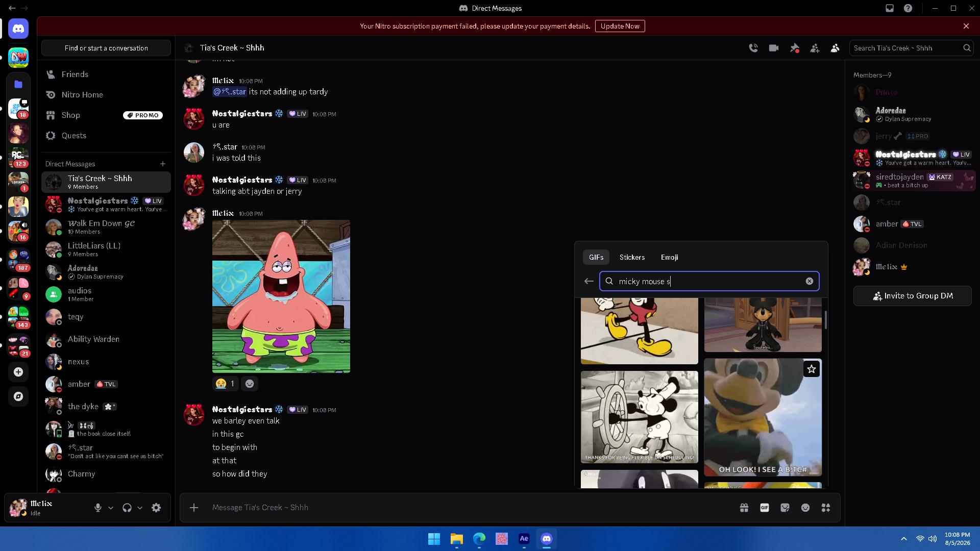
Task: Show hidden system tray icons
Action: click(904, 539)
